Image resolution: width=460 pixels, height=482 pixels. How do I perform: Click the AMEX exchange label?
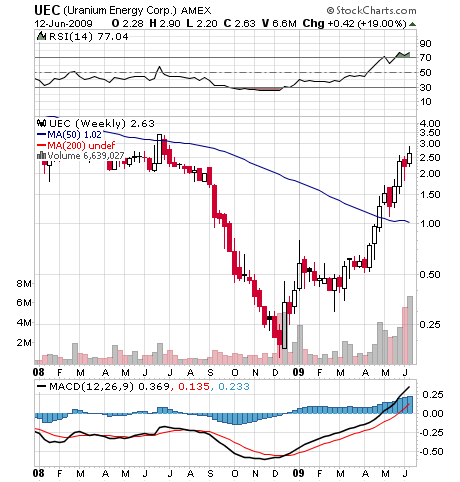[x=196, y=11]
